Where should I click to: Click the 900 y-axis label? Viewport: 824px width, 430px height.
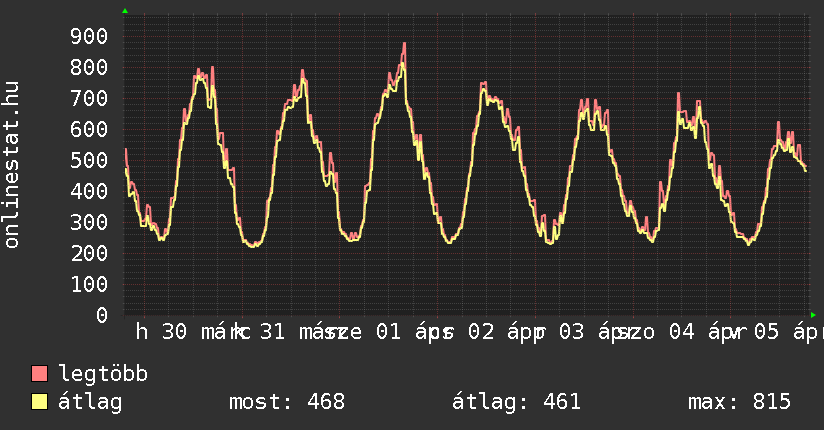pos(89,37)
